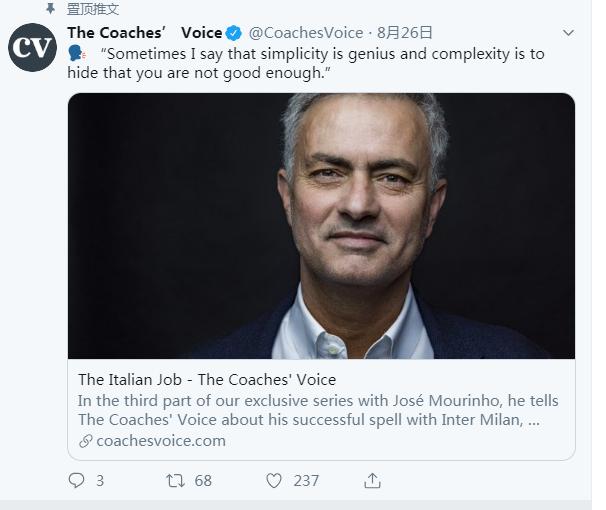
Task: Open the tweet's 8月26日 timestamp
Action: (x=405, y=33)
